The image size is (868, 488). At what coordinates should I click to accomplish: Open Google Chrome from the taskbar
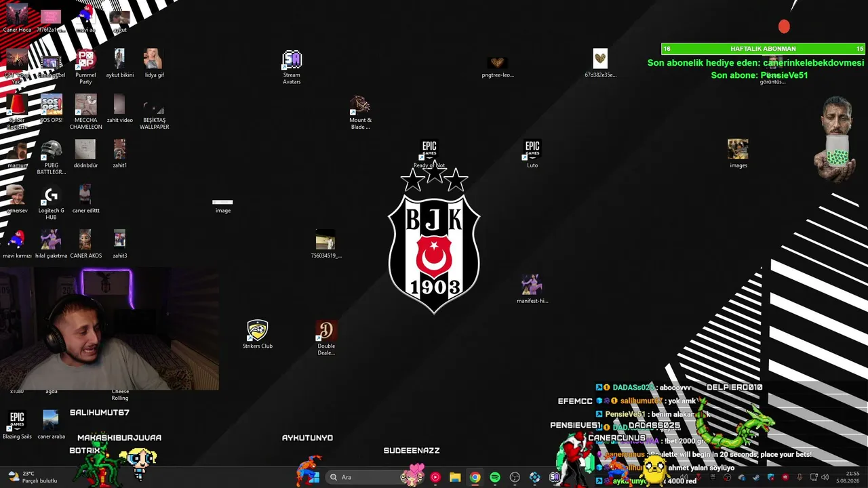click(475, 477)
